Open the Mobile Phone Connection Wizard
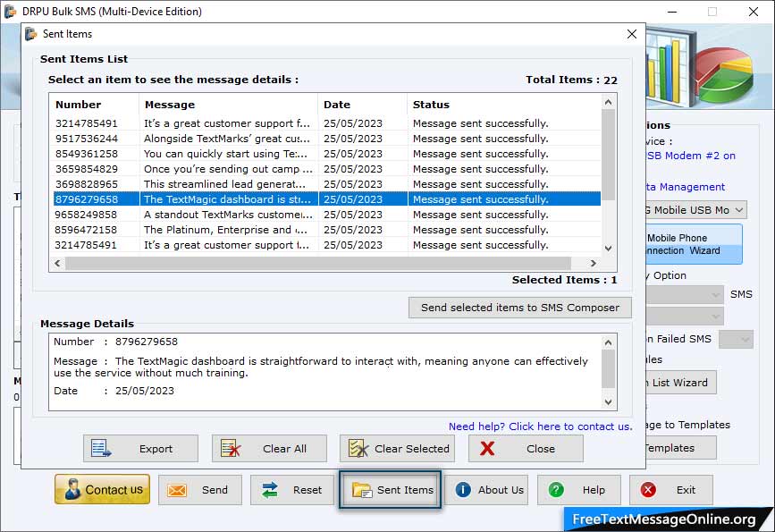 tap(694, 244)
